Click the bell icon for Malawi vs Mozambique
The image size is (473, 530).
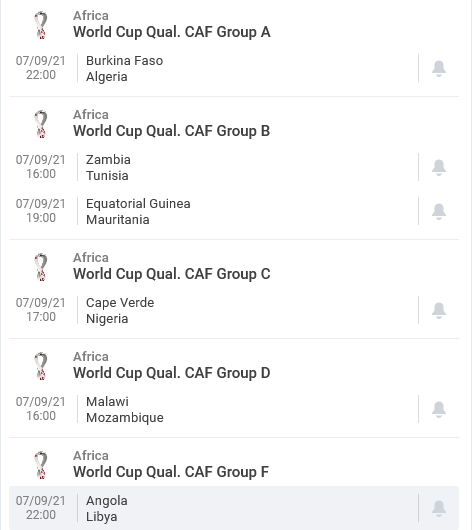tap(439, 409)
